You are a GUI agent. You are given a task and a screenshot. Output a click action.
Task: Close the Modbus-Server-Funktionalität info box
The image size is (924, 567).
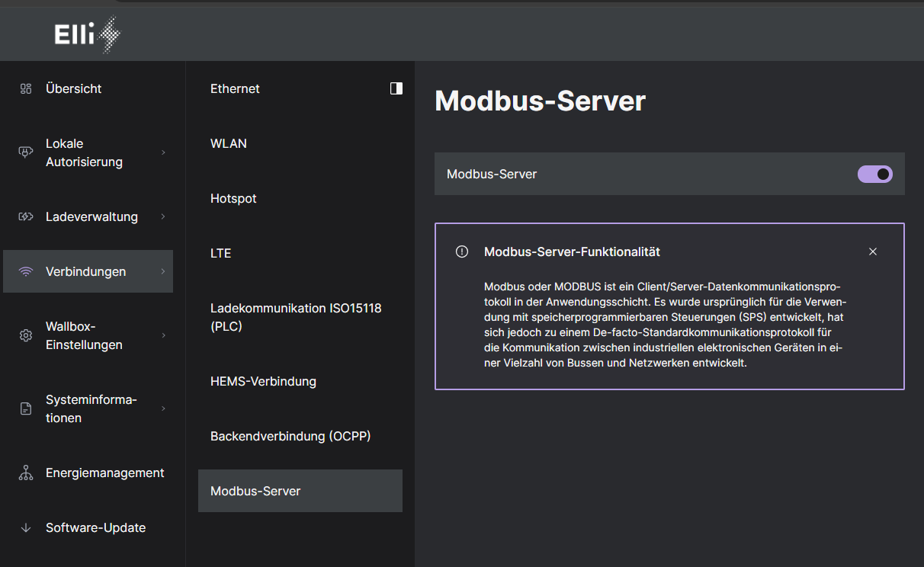(x=873, y=251)
